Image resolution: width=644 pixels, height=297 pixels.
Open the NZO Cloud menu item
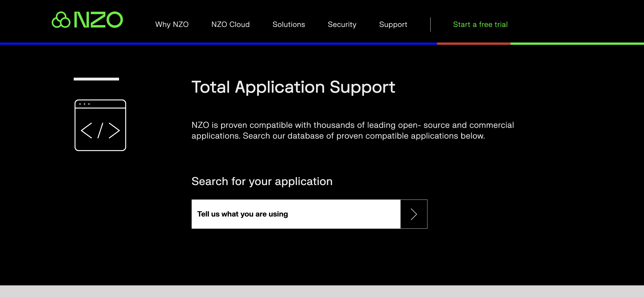pos(230,24)
